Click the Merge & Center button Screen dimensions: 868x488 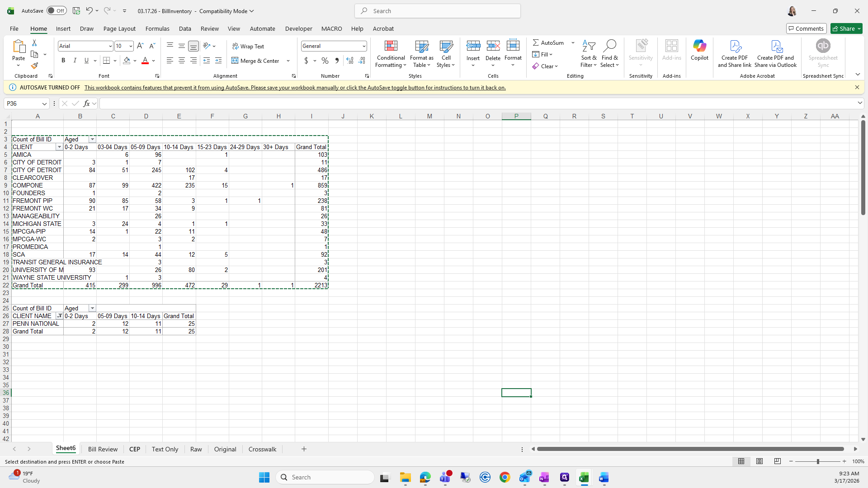pyautogui.click(x=255, y=61)
